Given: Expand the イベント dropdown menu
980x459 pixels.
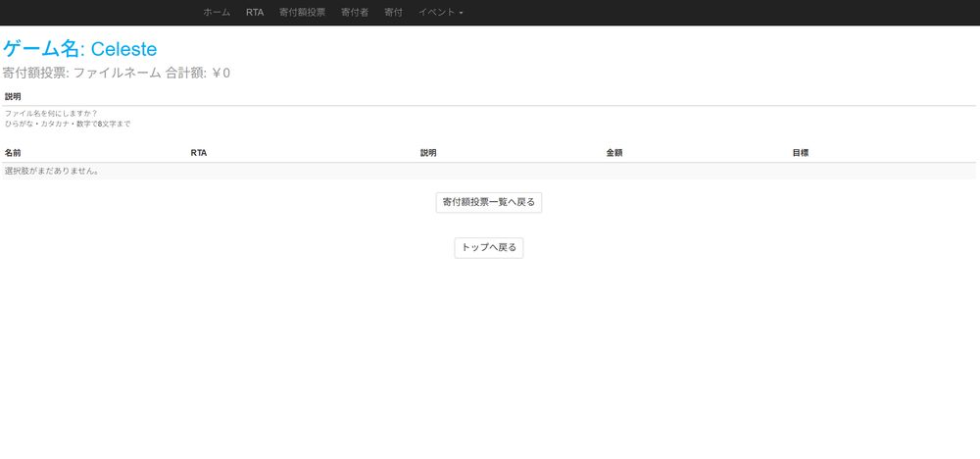Looking at the screenshot, I should [441, 13].
